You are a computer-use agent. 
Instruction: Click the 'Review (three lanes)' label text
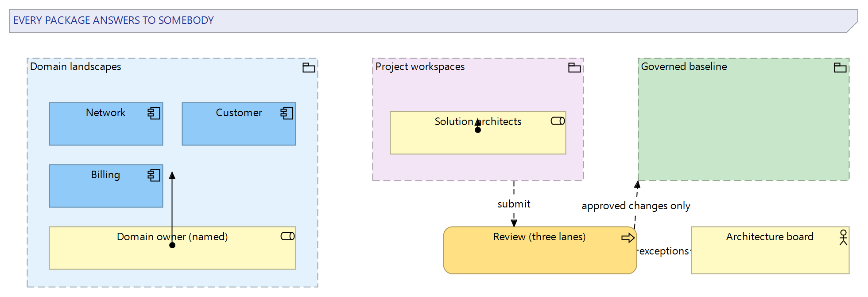click(x=539, y=237)
